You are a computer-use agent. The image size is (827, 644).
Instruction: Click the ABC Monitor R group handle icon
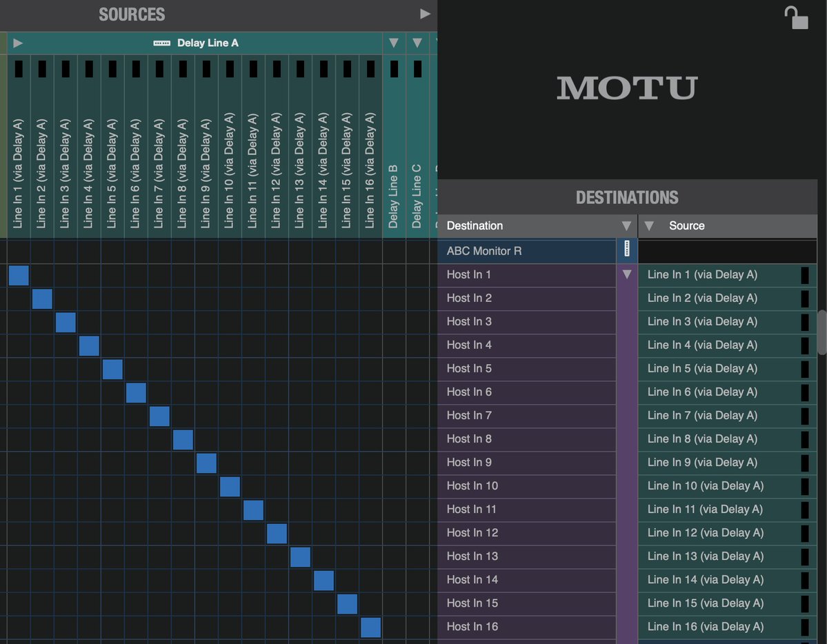[x=626, y=248]
